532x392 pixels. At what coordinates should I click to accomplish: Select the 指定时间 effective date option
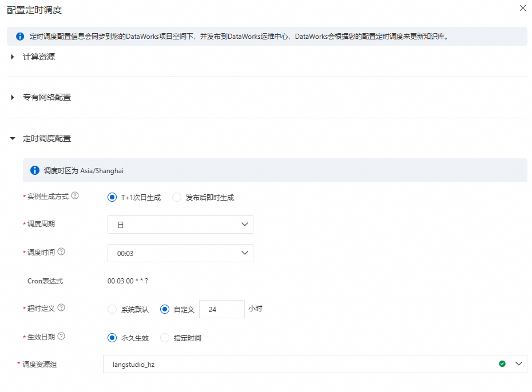click(x=164, y=338)
